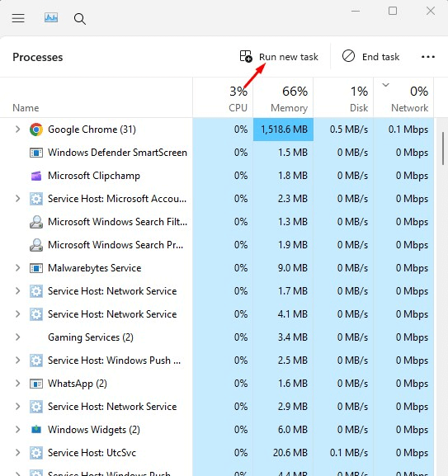Expand the Windows Widgets (2) group
The image size is (448, 476).
[x=18, y=429]
